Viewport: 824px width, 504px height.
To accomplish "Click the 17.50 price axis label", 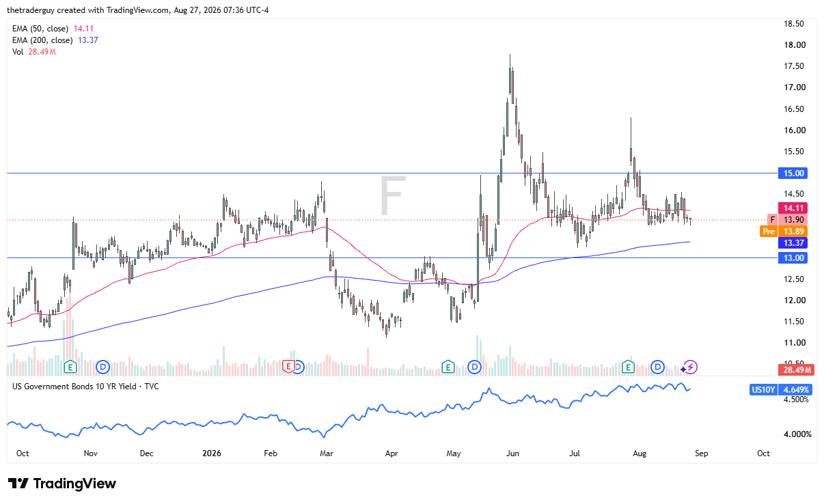I will tap(793, 66).
